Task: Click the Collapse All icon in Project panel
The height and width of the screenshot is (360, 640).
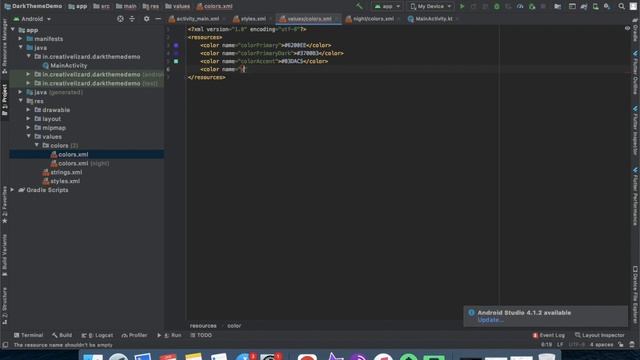Action: [x=132, y=19]
